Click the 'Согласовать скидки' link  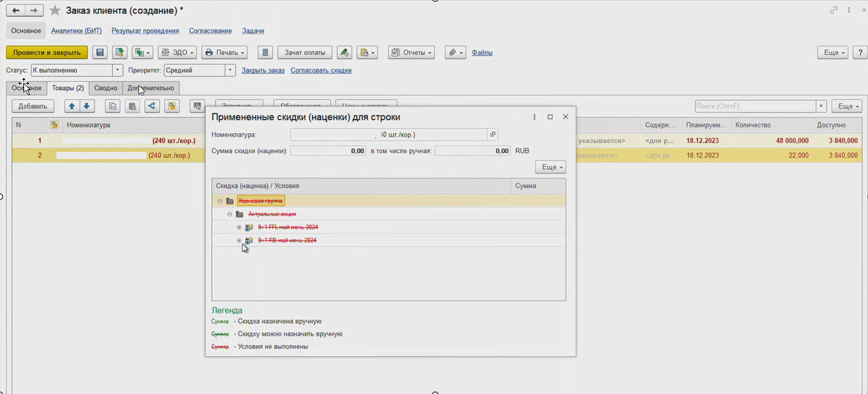321,70
